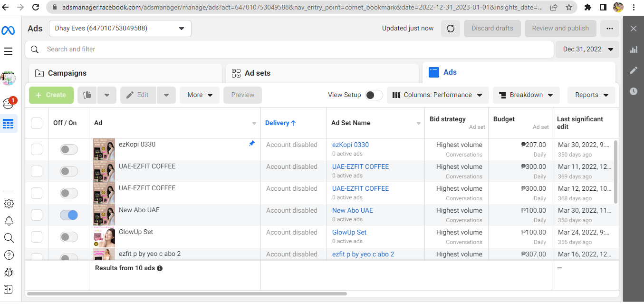Toggle the first UAE-EZFIT COFFEE ad switch
The image size is (644, 304).
tap(69, 171)
